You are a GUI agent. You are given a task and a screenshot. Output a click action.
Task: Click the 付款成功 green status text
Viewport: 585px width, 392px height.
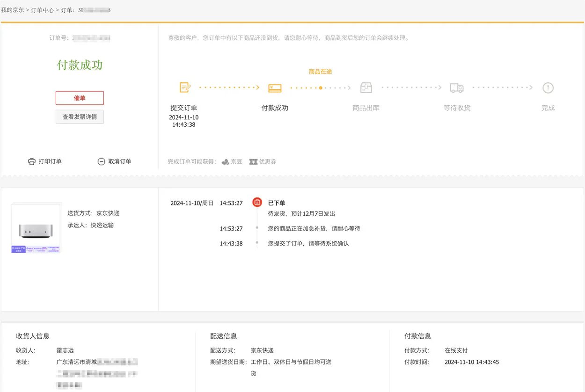coord(80,65)
